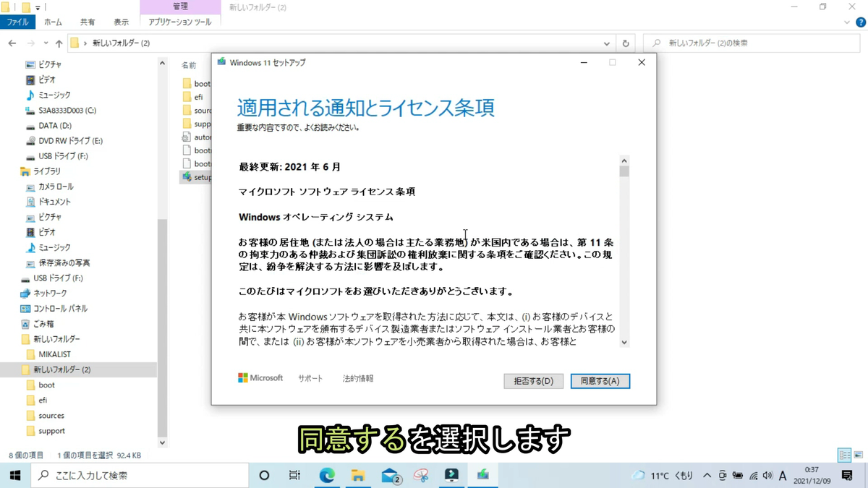Expand the address bar history dropdown
The image size is (868, 488).
click(607, 43)
